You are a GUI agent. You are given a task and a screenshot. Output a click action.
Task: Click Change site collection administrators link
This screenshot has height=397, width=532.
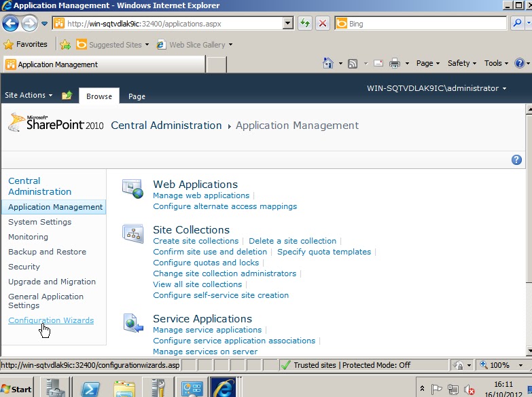click(225, 273)
